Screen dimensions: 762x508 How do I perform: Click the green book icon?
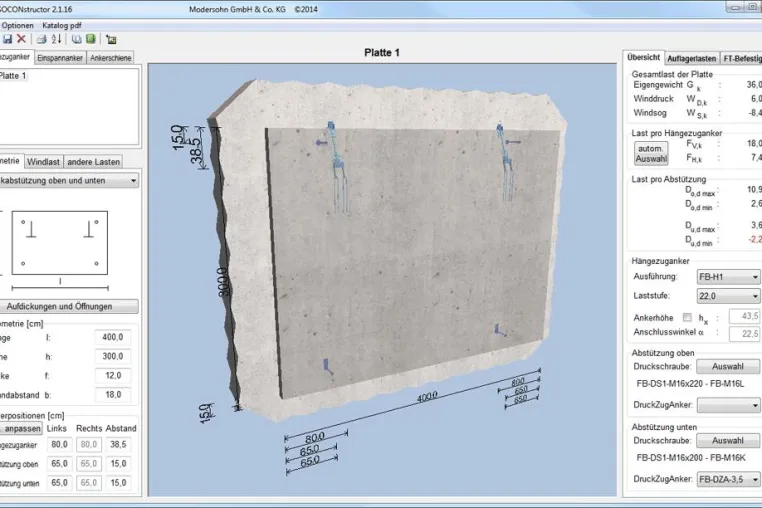click(x=90, y=39)
